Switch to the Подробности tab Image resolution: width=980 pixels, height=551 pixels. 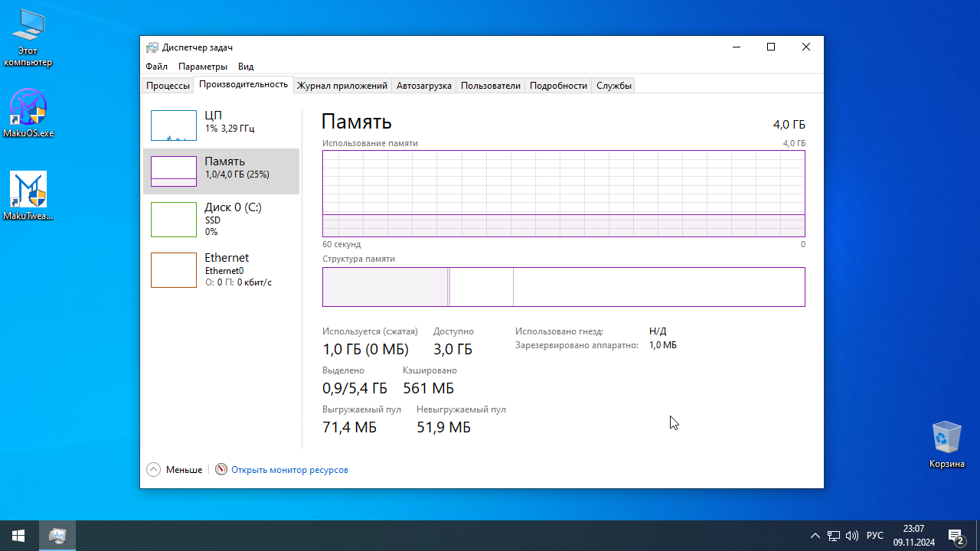[558, 86]
